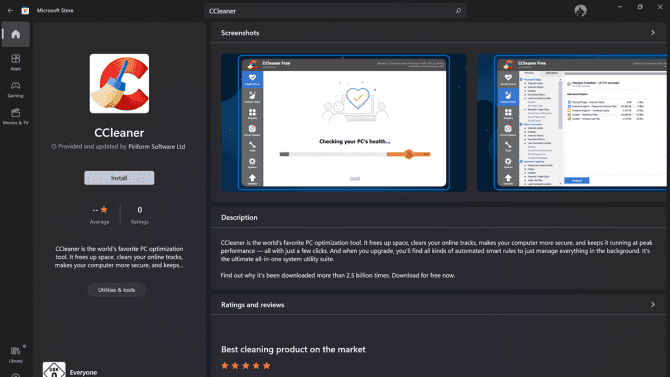The height and width of the screenshot is (377, 670).
Task: Open the Library in sidebar
Action: [x=16, y=355]
